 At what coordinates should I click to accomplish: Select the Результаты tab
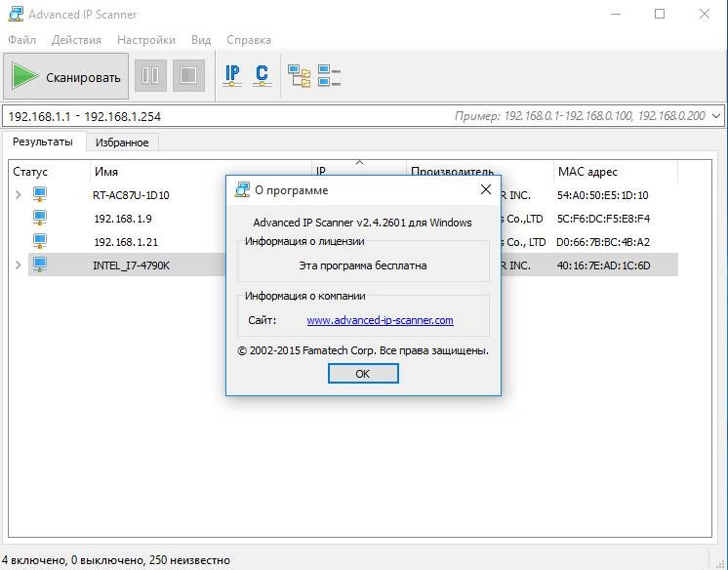[x=43, y=142]
